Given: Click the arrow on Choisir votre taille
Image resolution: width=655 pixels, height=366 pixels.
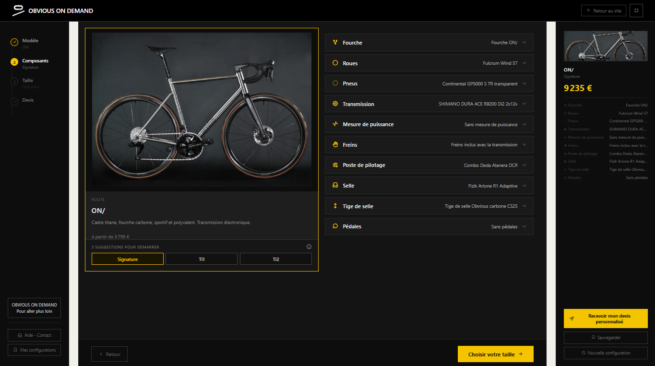Looking at the screenshot, I should 520,354.
